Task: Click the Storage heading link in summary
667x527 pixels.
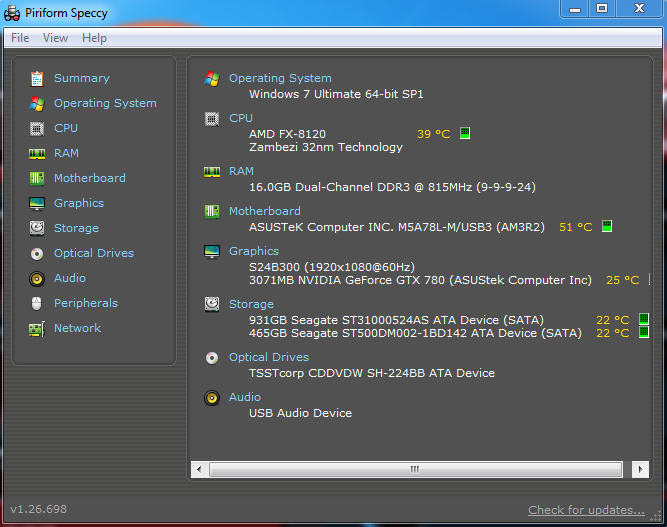Action: (251, 304)
